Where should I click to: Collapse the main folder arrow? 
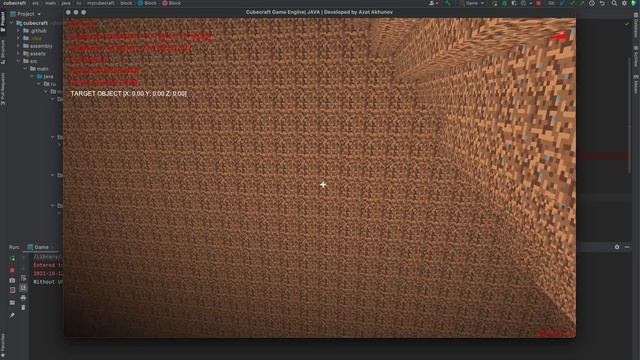(x=25, y=69)
